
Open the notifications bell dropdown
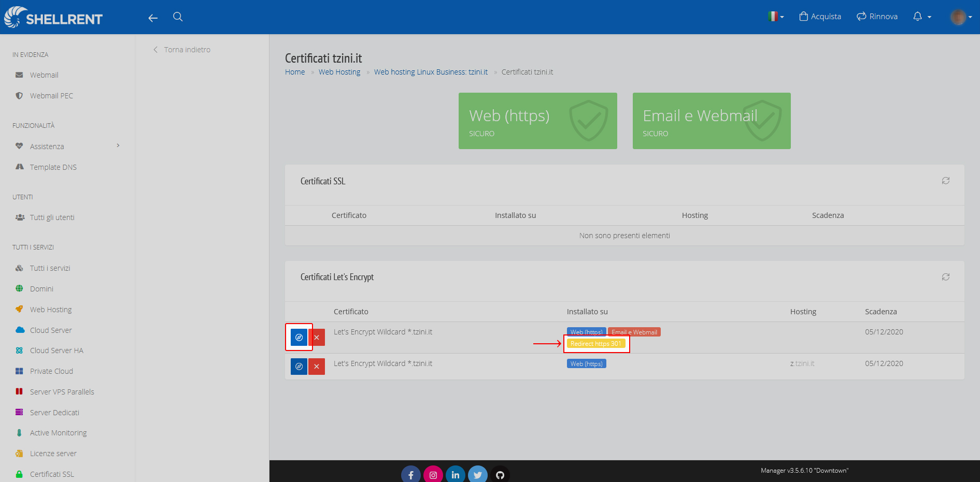pos(922,17)
